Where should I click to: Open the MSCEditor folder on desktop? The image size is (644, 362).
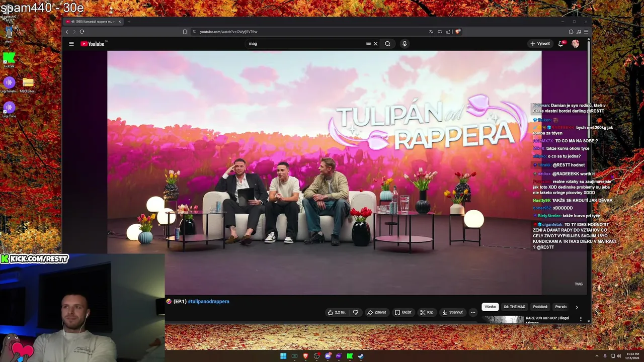[x=28, y=85]
